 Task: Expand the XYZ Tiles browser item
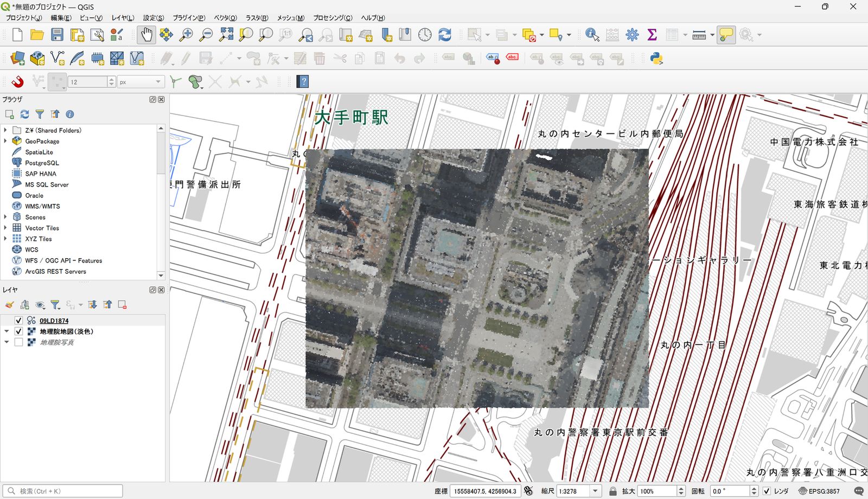[x=5, y=239]
